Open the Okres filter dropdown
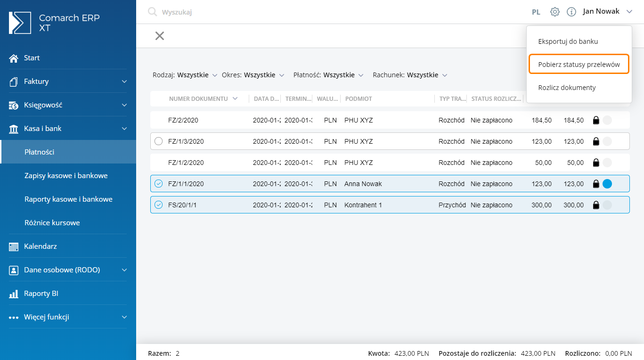Image resolution: width=644 pixels, height=360 pixels. click(x=253, y=75)
